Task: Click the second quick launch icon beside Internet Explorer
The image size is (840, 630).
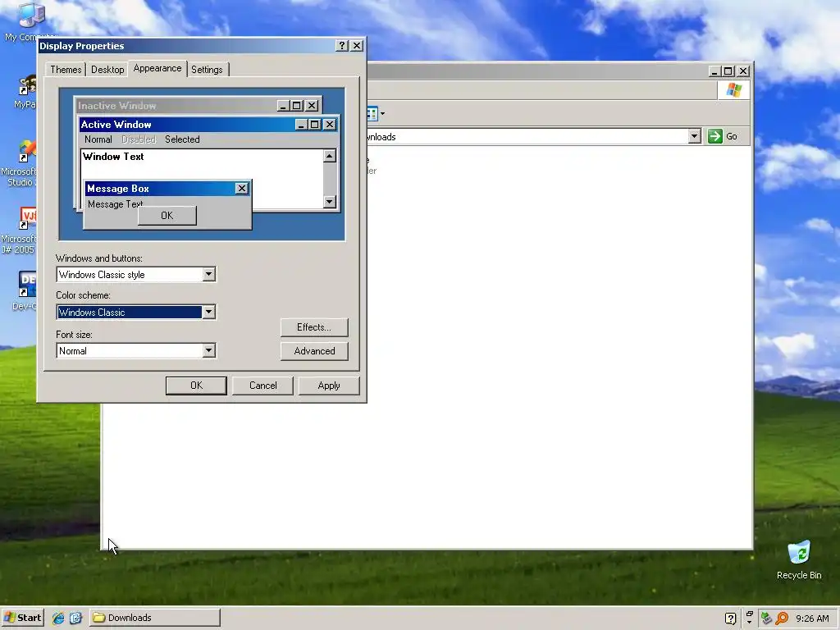Action: pos(75,618)
